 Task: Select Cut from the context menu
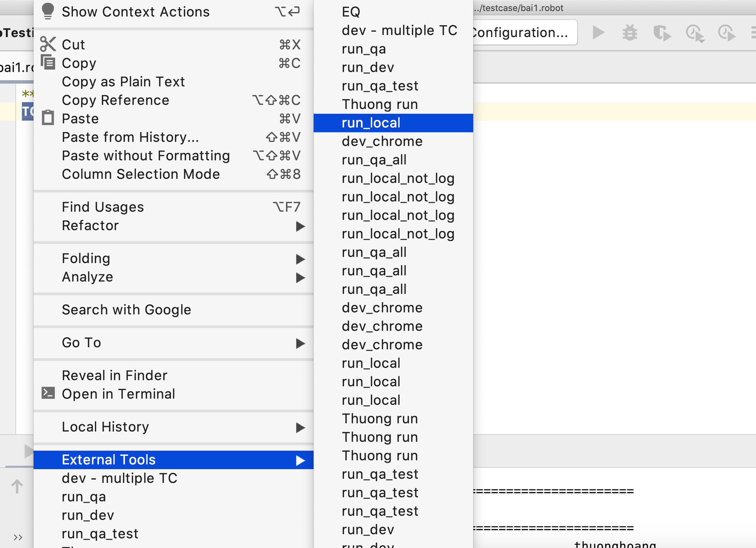point(73,44)
